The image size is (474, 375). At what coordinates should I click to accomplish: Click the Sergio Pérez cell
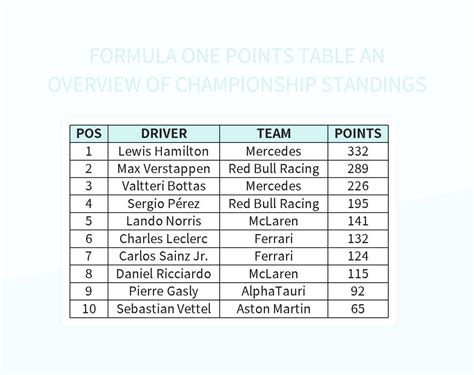click(164, 204)
